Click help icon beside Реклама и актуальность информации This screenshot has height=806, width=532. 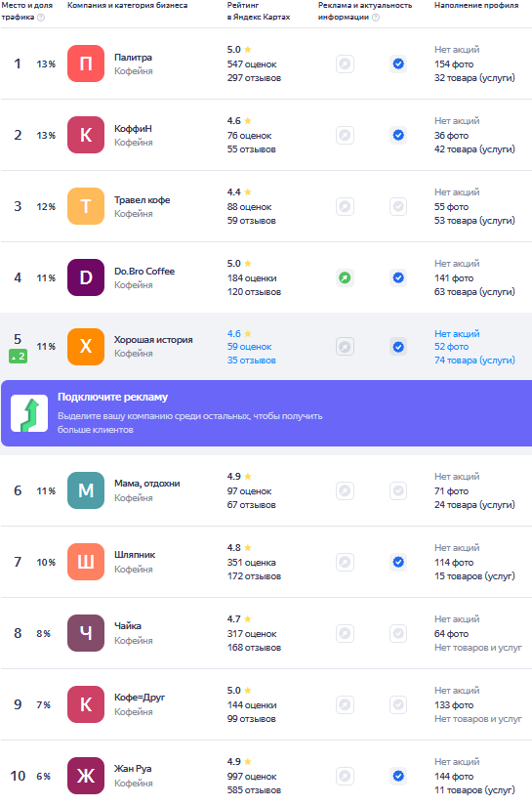click(376, 17)
